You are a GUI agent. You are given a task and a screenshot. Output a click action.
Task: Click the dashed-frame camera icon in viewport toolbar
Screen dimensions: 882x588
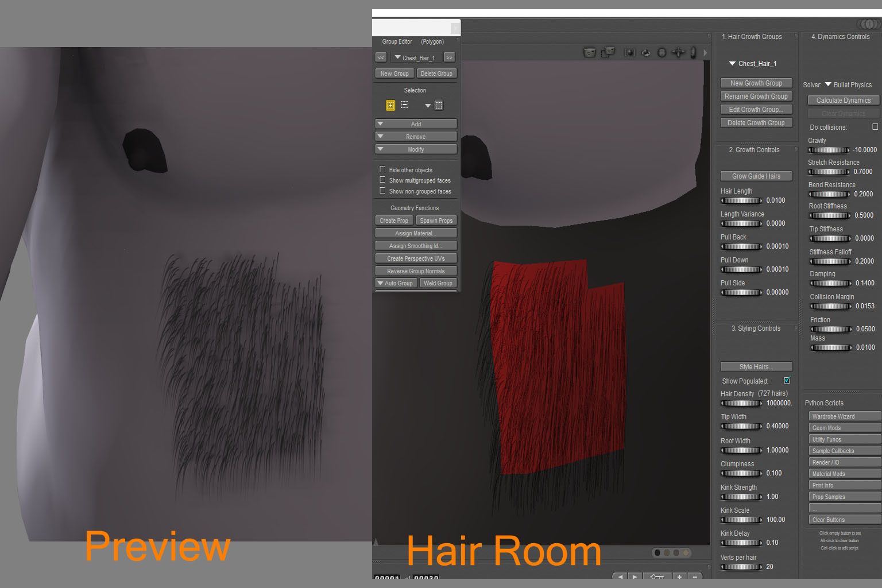[608, 53]
